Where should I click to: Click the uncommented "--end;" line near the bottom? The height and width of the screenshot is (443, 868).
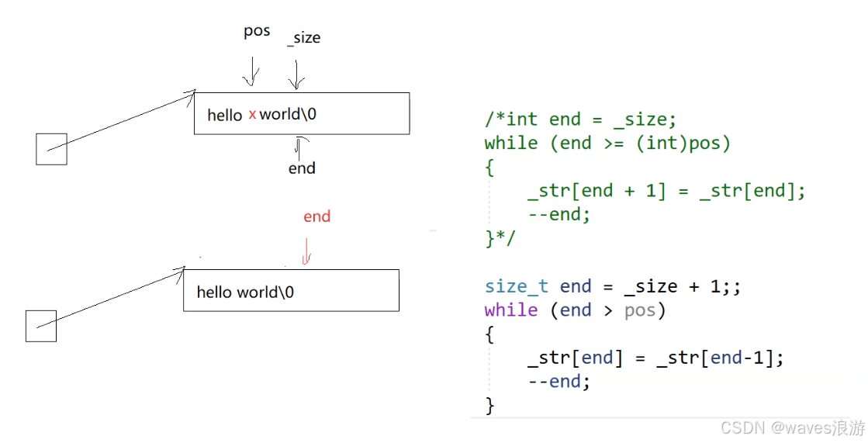pyautogui.click(x=559, y=382)
